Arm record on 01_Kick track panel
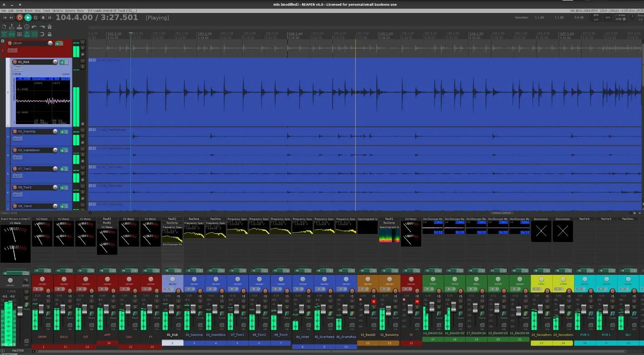644x355 pixels. click(15, 62)
